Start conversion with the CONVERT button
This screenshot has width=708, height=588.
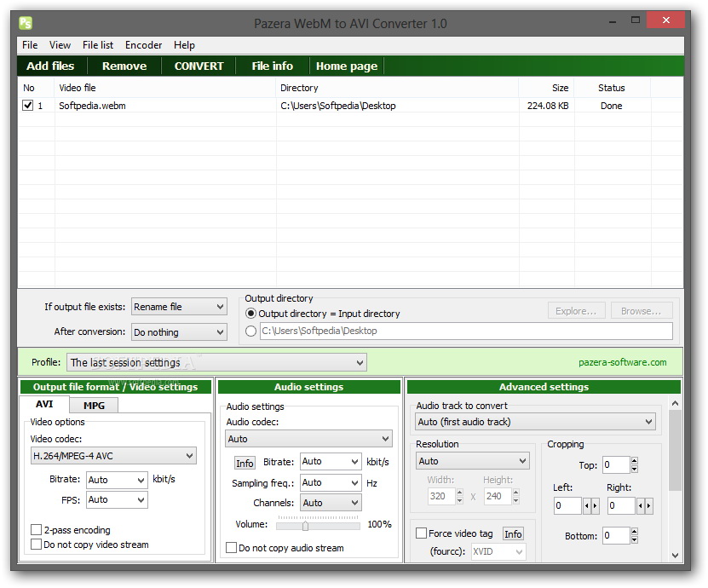pyautogui.click(x=199, y=66)
